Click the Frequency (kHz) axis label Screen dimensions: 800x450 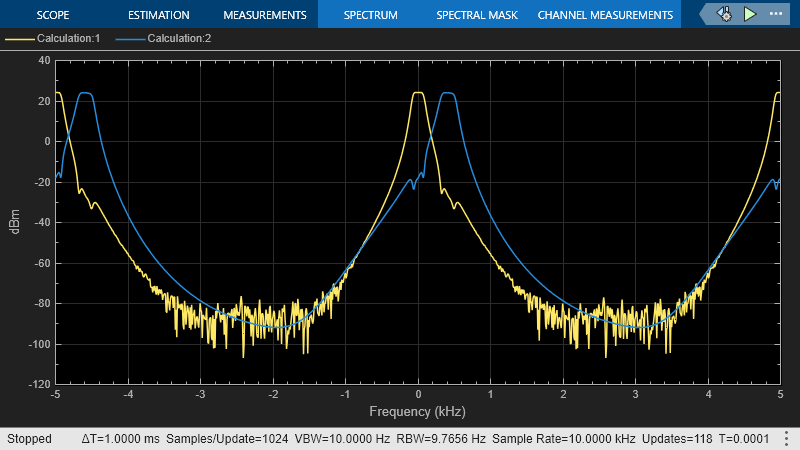(417, 411)
